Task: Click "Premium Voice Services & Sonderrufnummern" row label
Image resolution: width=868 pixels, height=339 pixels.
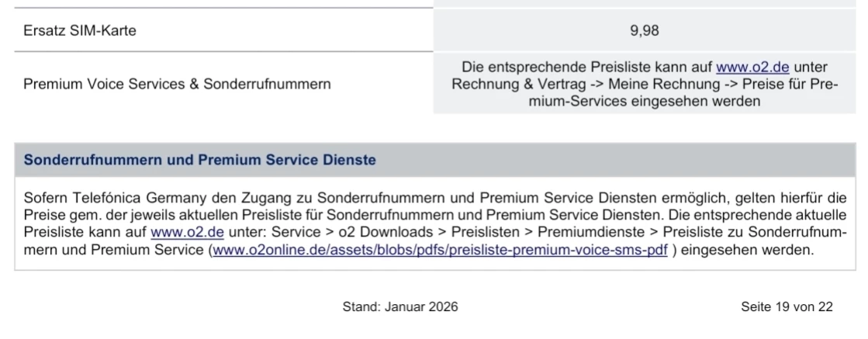Action: click(x=177, y=84)
